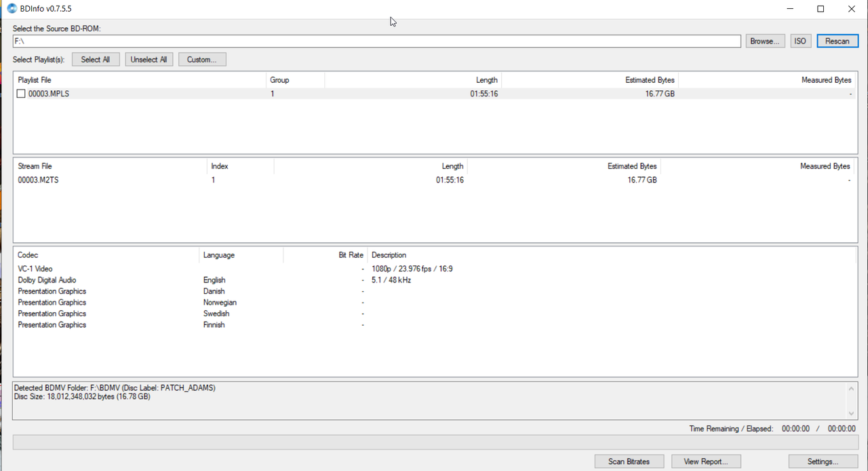This screenshot has width=868, height=471.
Task: Click the scan progress bar
Action: click(436, 442)
